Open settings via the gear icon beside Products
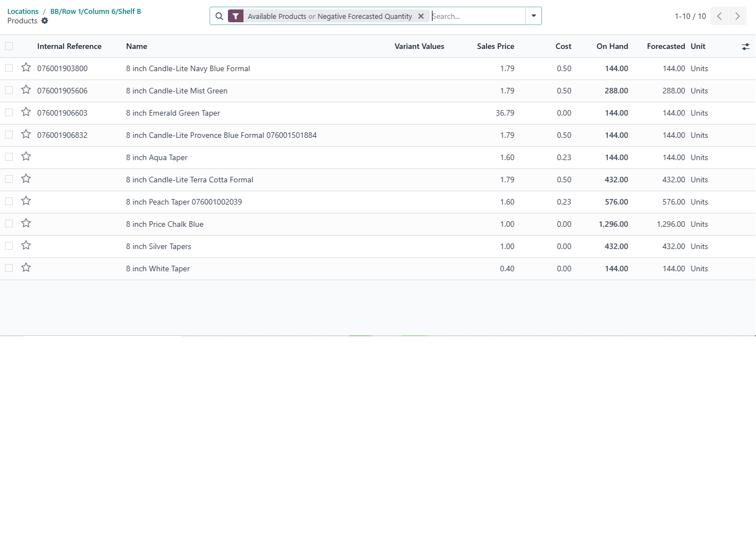Screen dimensions: 756x537 coord(44,21)
